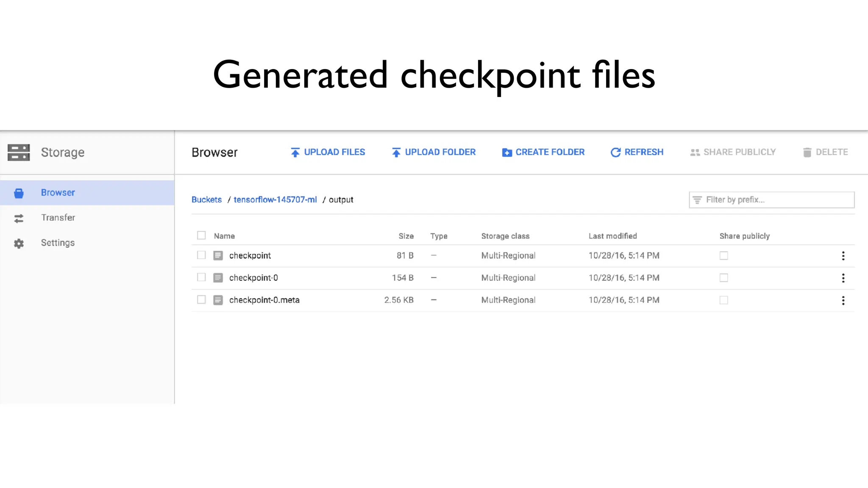Refresh the bucket file listing

click(637, 152)
